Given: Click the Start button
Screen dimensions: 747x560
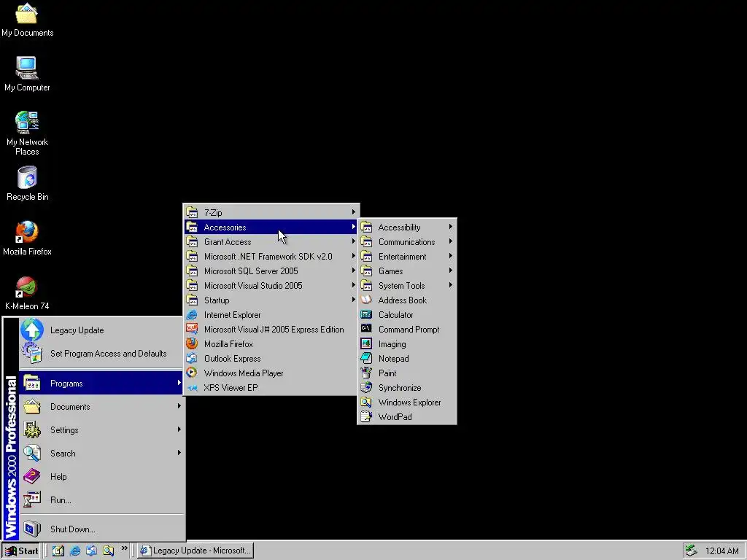Looking at the screenshot, I should click(x=21, y=551).
